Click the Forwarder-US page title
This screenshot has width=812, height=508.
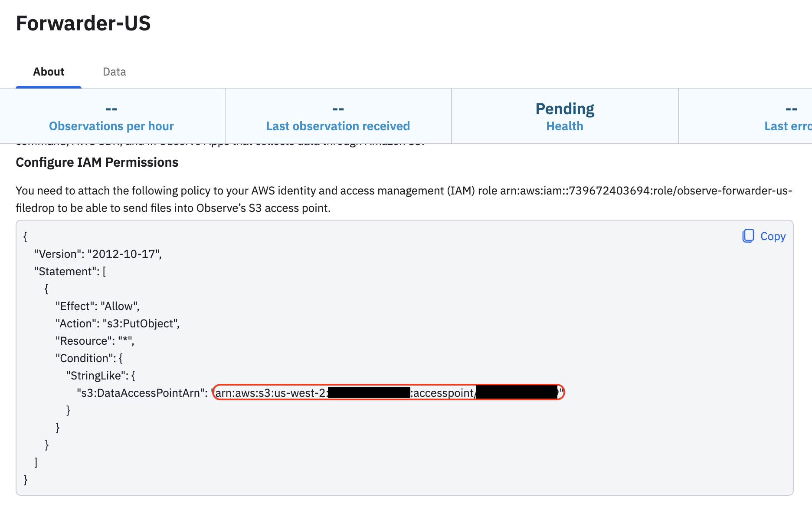pos(83,23)
